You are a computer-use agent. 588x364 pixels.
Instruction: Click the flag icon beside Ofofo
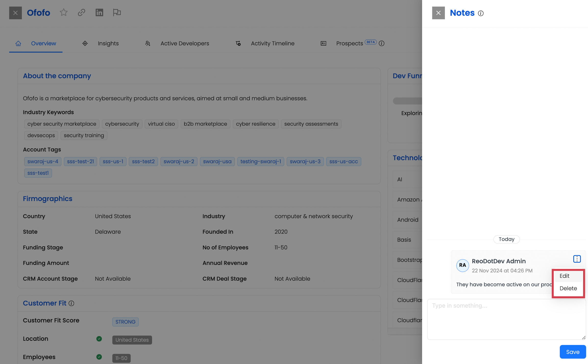117,12
